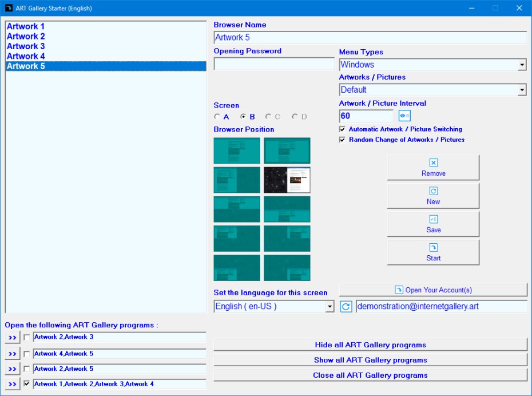This screenshot has height=396, width=532.
Task: Choose the first row left browser position thumbnail
Action: pos(237,151)
